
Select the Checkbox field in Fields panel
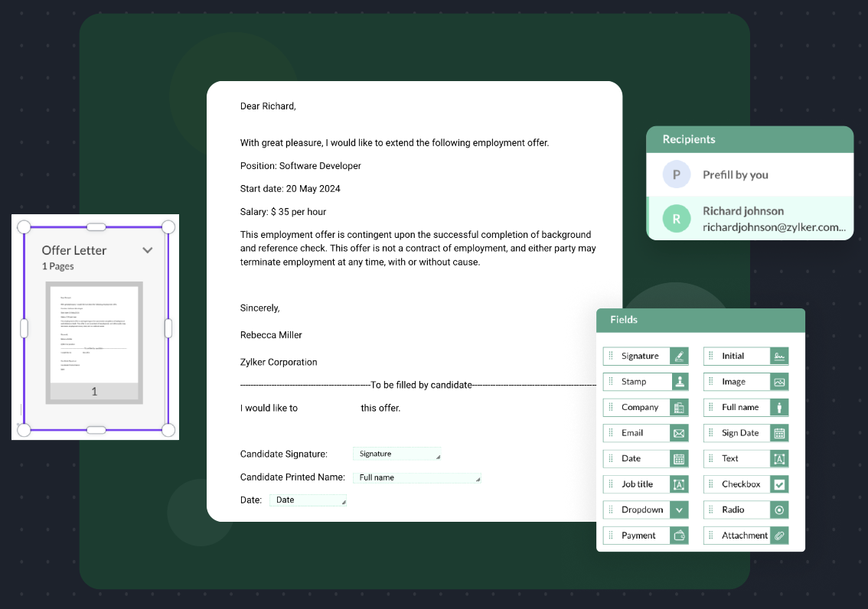pos(745,484)
